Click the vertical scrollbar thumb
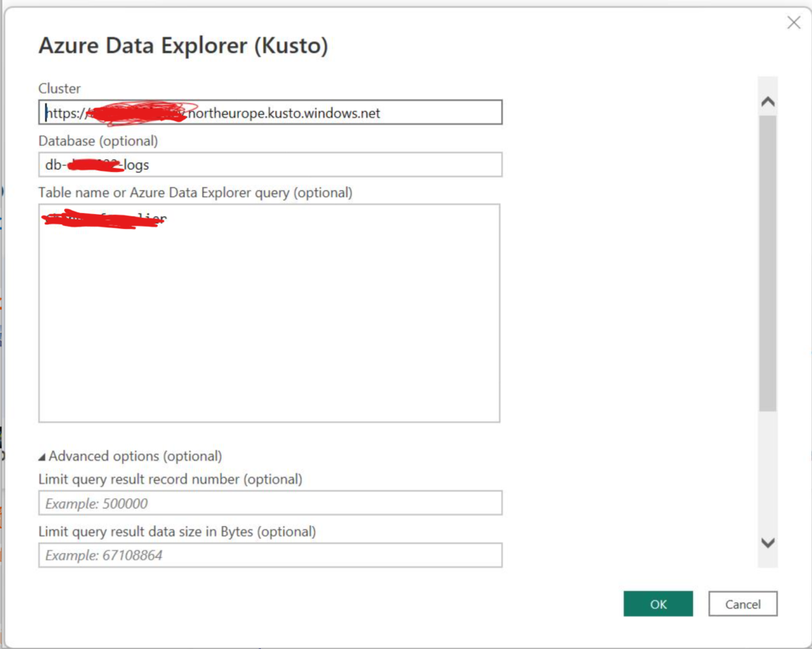The image size is (812, 649). [768, 263]
